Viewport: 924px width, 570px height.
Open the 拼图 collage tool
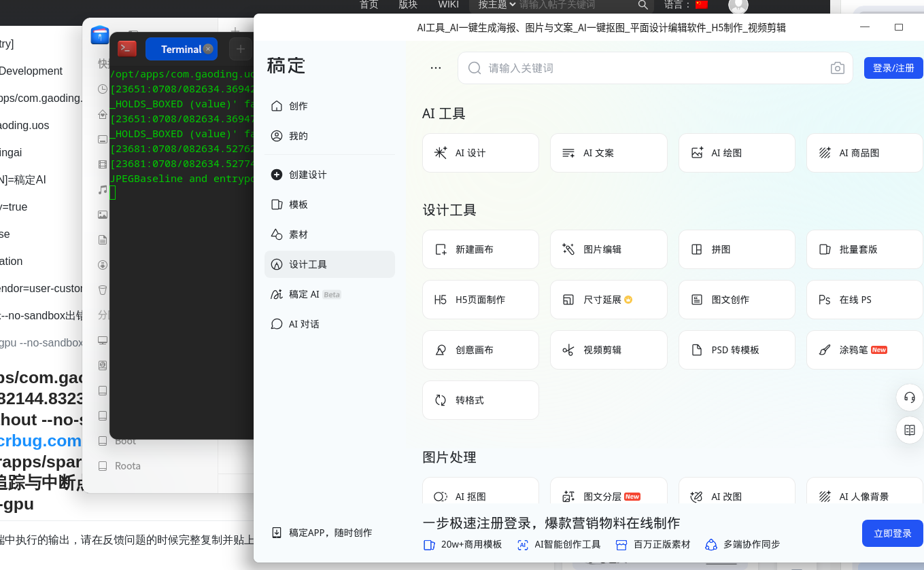[x=737, y=249]
